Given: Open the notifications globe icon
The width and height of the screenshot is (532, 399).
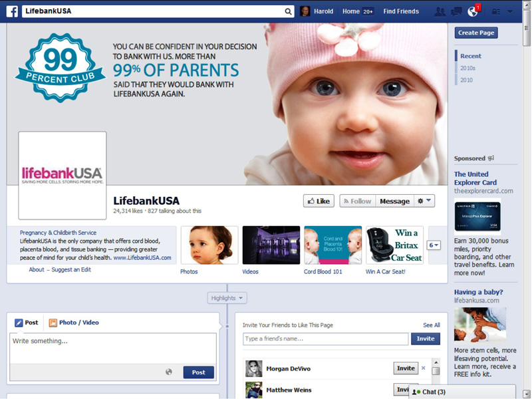Looking at the screenshot, I should pyautogui.click(x=473, y=11).
